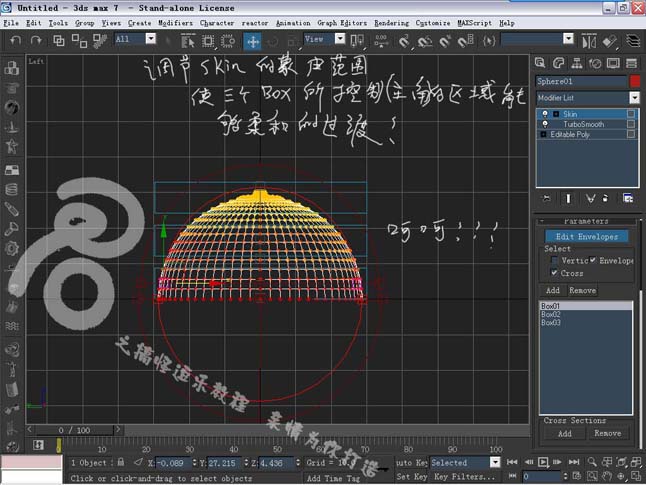Open the Modifier List dropdown
Viewport: 646px width, 485px height.
pyautogui.click(x=634, y=98)
